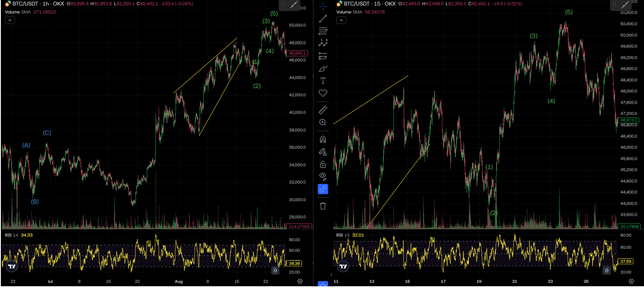Click the 36.36 RSI value label
This screenshot has height=288, width=644.
tap(294, 263)
